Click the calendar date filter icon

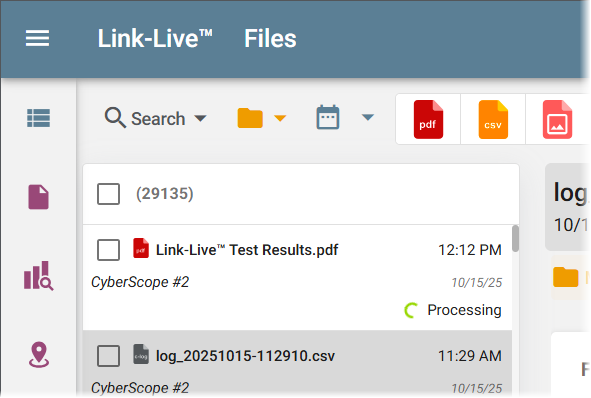pyautogui.click(x=328, y=117)
